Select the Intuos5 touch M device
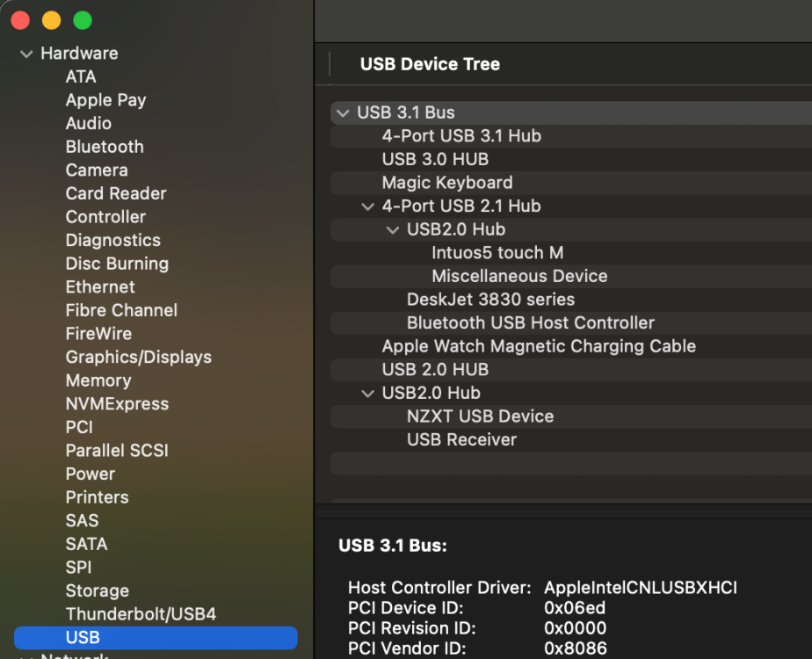This screenshot has height=659, width=812. pos(571,253)
